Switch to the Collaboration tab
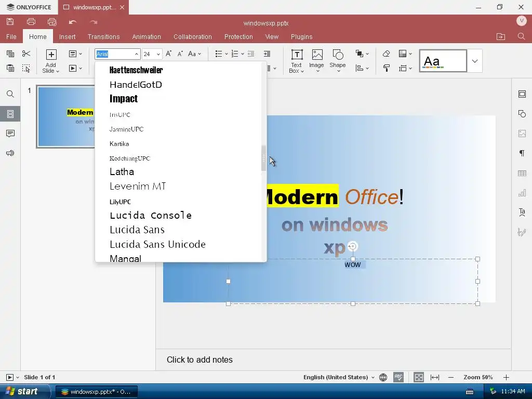This screenshot has height=399, width=532. pyautogui.click(x=193, y=37)
